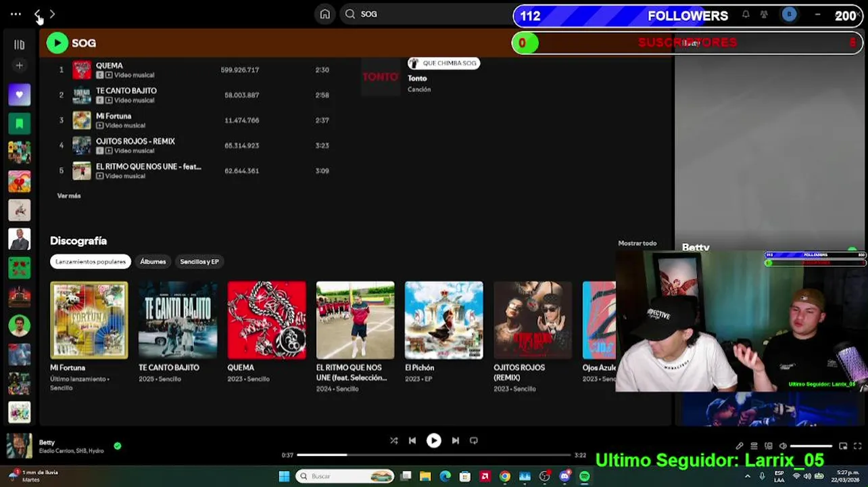
Task: Expand the list with Ver más
Action: pyautogui.click(x=69, y=195)
